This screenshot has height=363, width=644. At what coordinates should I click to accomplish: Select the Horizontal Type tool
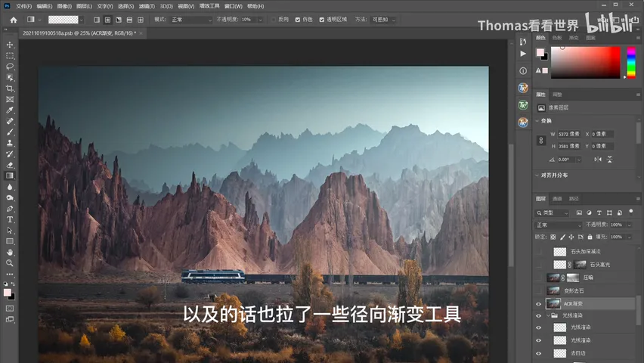(x=10, y=219)
